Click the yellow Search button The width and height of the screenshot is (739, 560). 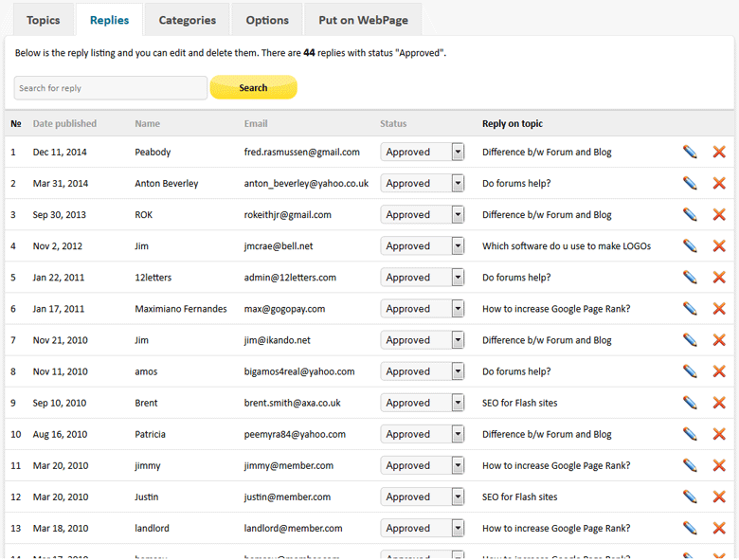[x=254, y=88]
